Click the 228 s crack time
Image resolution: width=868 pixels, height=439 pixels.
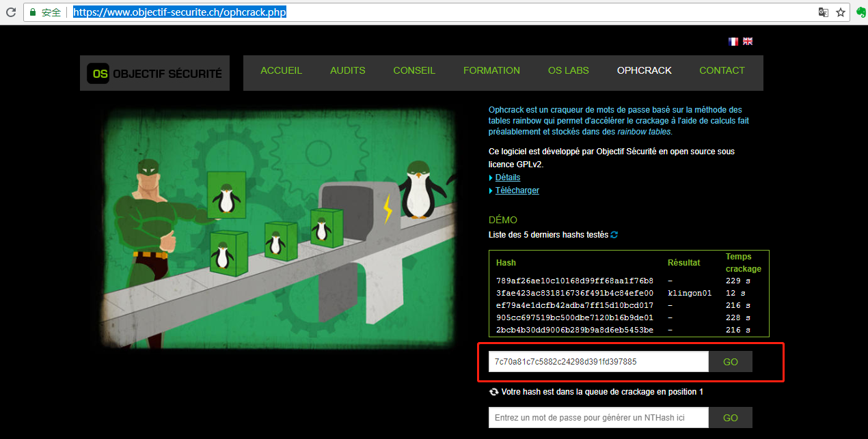pos(738,318)
